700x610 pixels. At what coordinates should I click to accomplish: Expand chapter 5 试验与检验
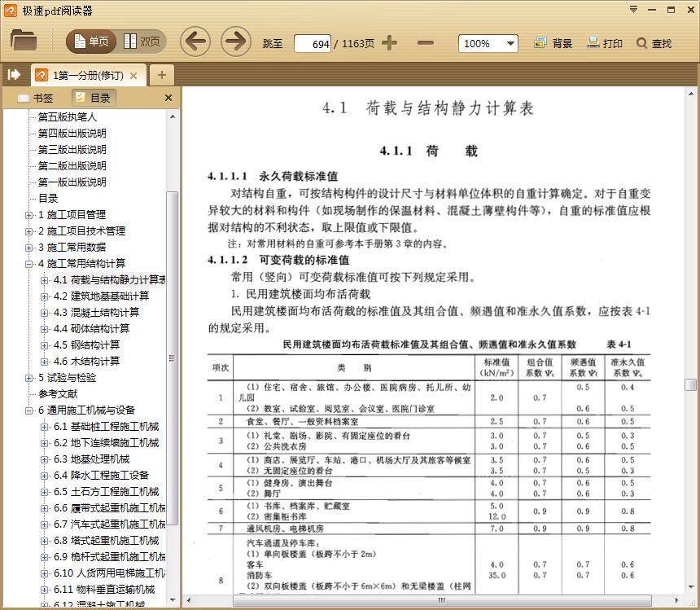point(29,378)
